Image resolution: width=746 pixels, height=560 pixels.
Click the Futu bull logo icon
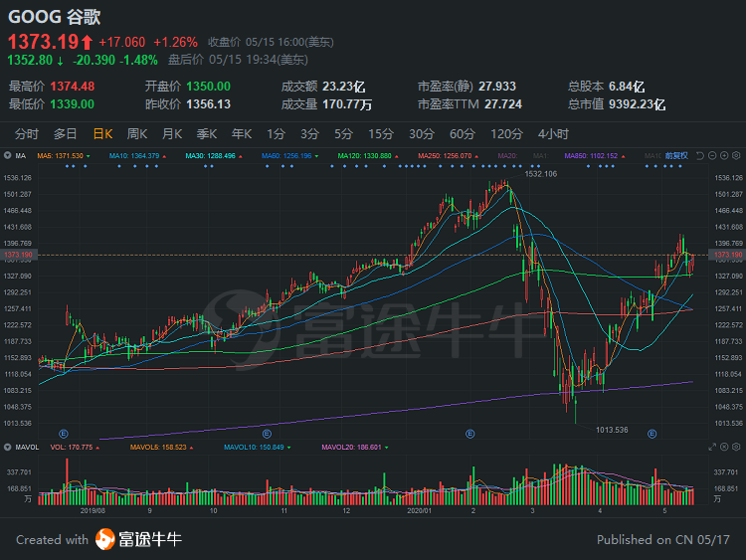(x=105, y=539)
